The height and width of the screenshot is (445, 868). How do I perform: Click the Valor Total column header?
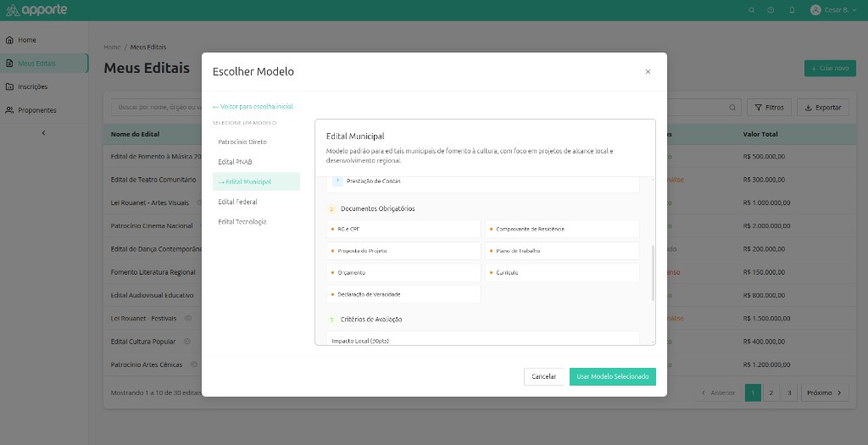(760, 134)
